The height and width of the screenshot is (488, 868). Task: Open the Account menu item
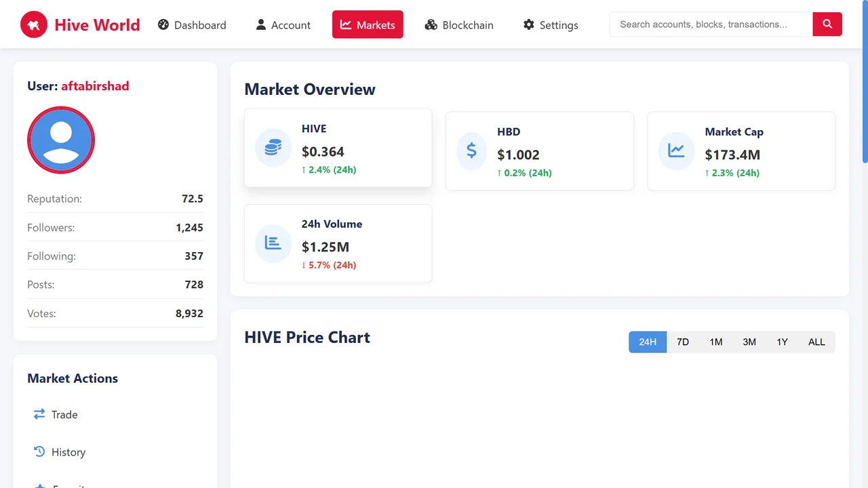coord(283,24)
